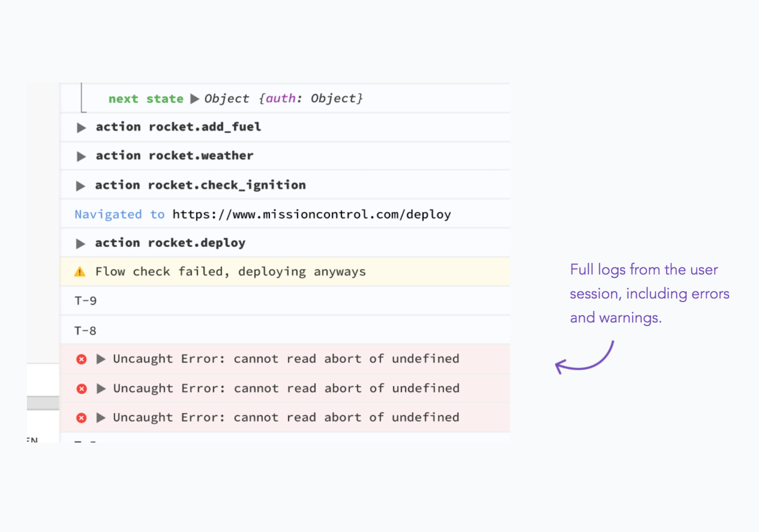The width and height of the screenshot is (759, 532).
Task: Click the second red error icon
Action: pyautogui.click(x=81, y=389)
